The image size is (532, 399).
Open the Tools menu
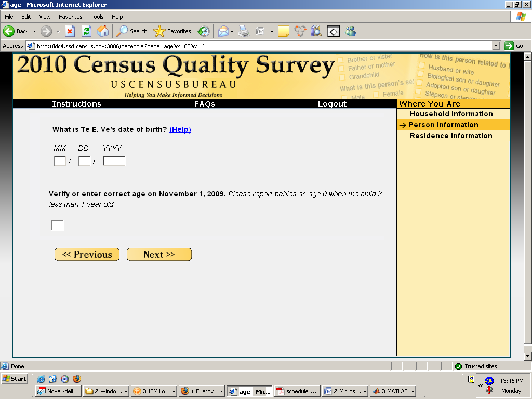(x=97, y=17)
